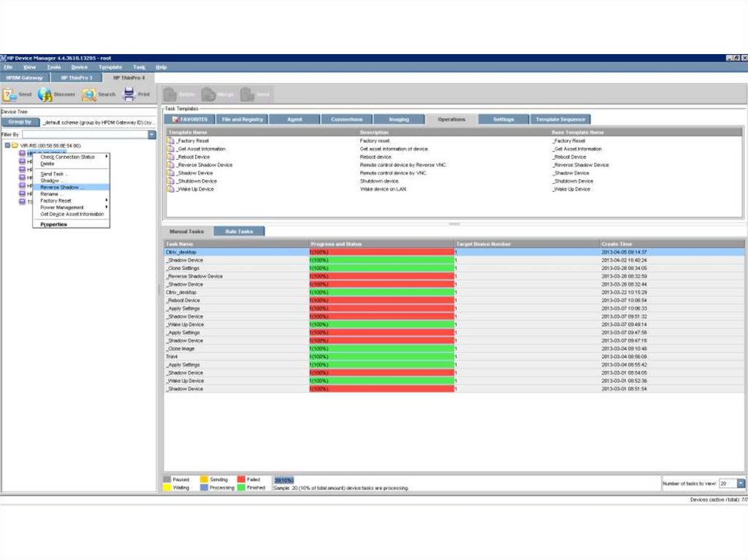Collapse the VIR-RIS gateway tree node
Screen dimensions: 748x560
pyautogui.click(x=7, y=146)
